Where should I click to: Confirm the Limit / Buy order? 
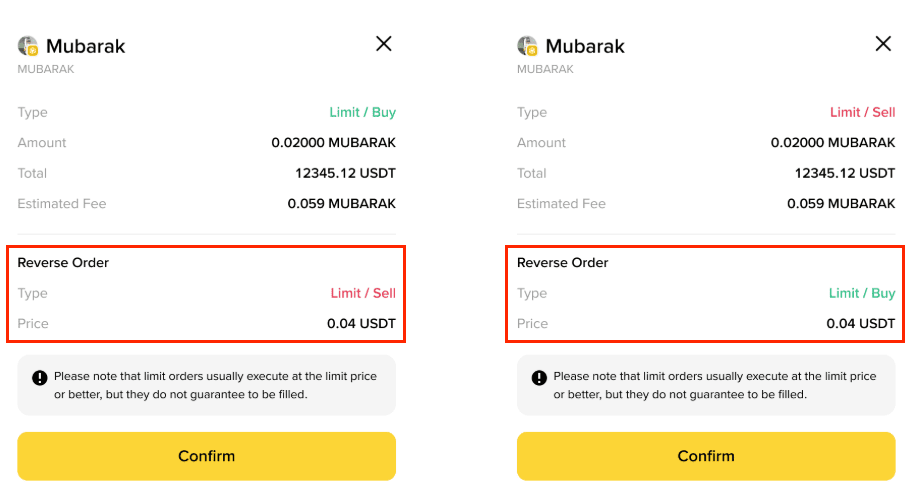(x=207, y=456)
